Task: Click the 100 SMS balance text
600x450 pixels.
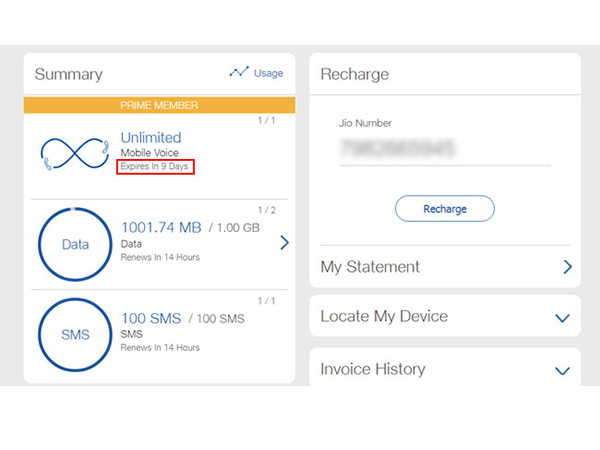Action: (151, 318)
